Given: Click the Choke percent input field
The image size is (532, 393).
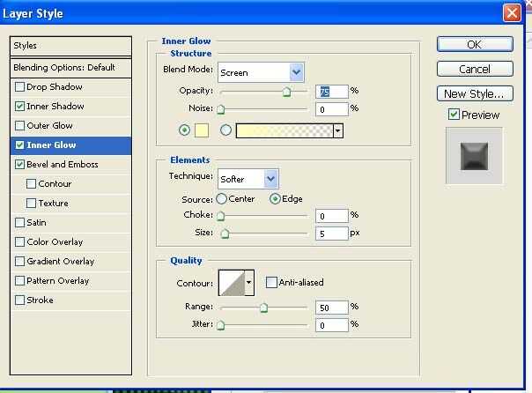Looking at the screenshot, I should [331, 216].
